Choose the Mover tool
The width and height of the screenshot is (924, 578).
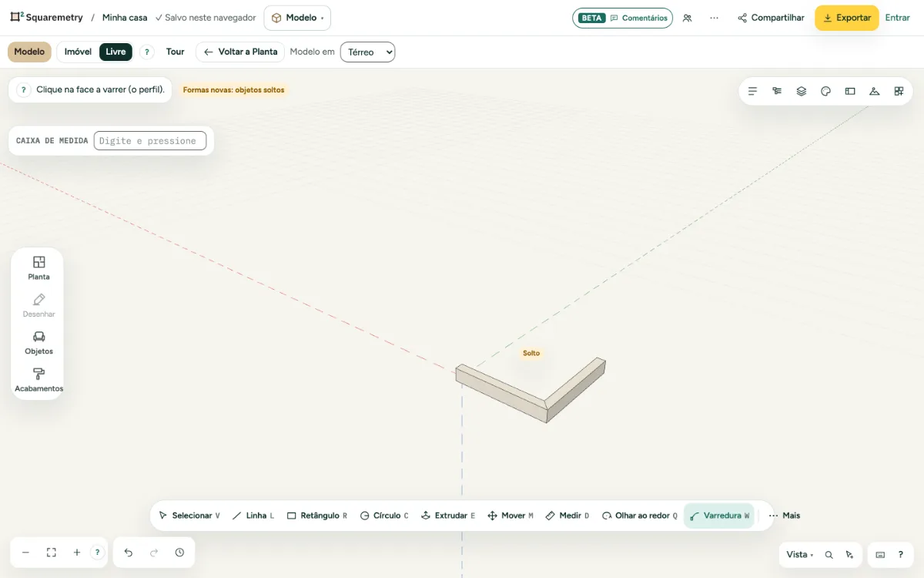511,516
